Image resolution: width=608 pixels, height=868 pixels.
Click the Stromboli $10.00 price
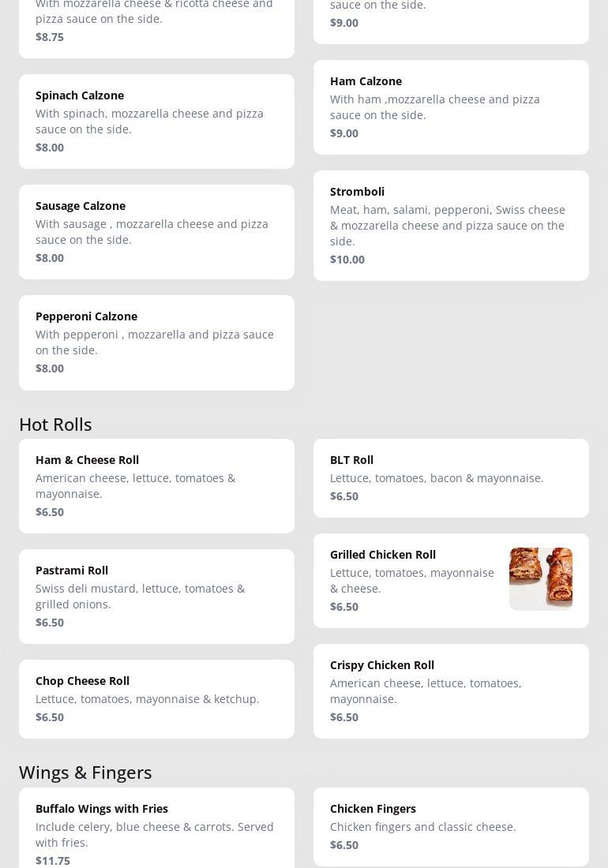click(x=347, y=260)
